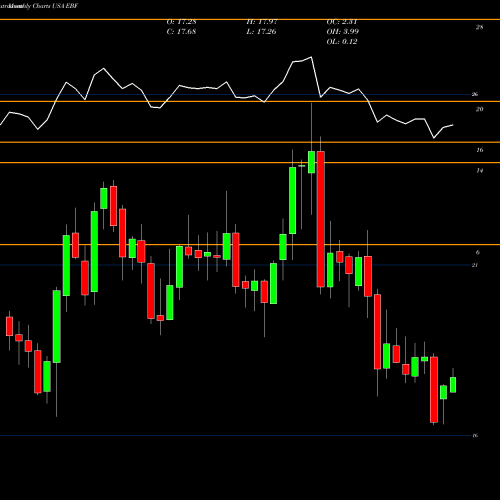Click the high price value H: 17.97
This screenshot has height=500, width=500.
(262, 22)
